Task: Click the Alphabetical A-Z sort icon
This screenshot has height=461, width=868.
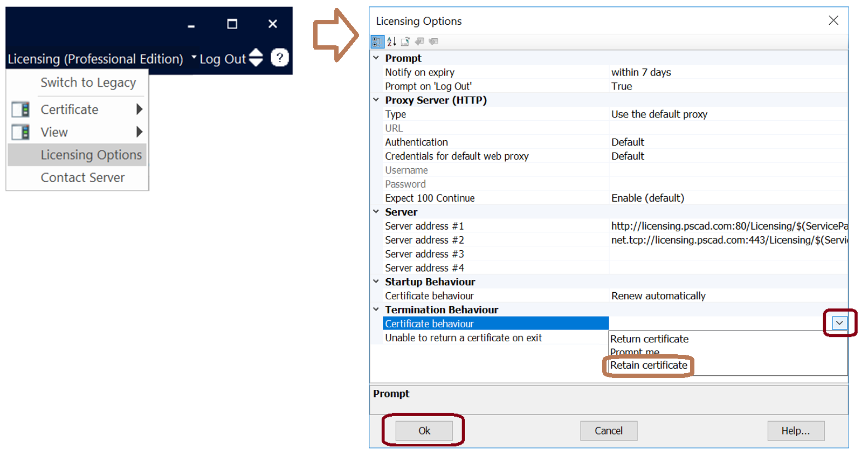Action: click(392, 42)
